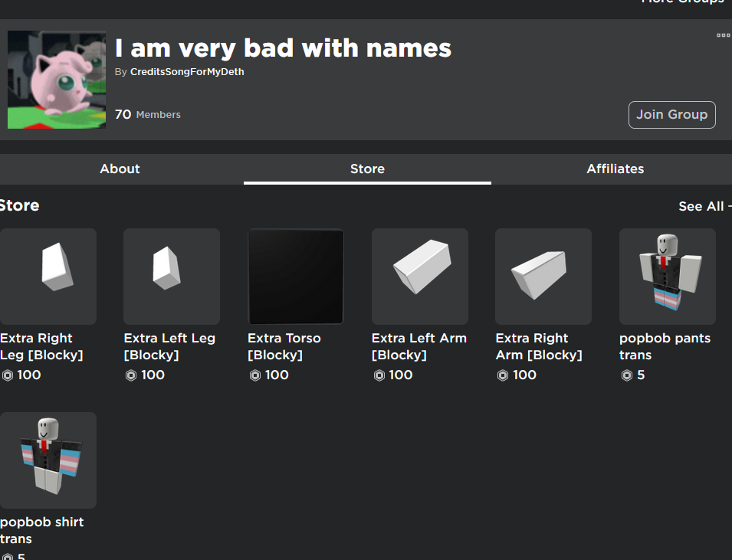
Task: Click the Robux icon next to Extra Left Arm price
Action: [x=379, y=375]
